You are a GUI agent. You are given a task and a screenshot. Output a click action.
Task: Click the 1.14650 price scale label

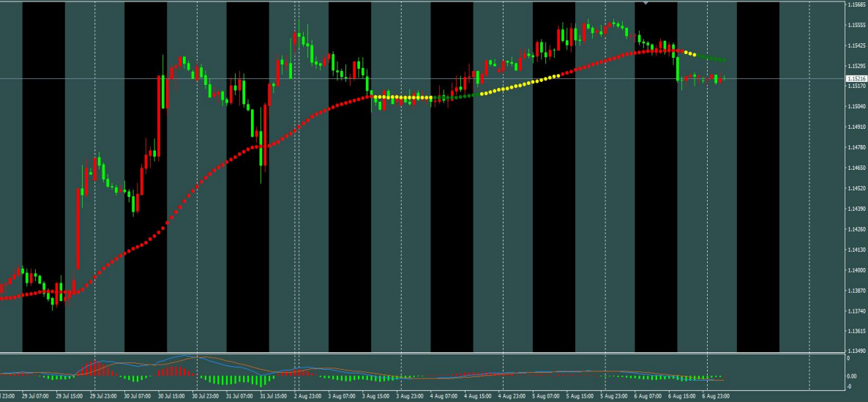[856, 168]
